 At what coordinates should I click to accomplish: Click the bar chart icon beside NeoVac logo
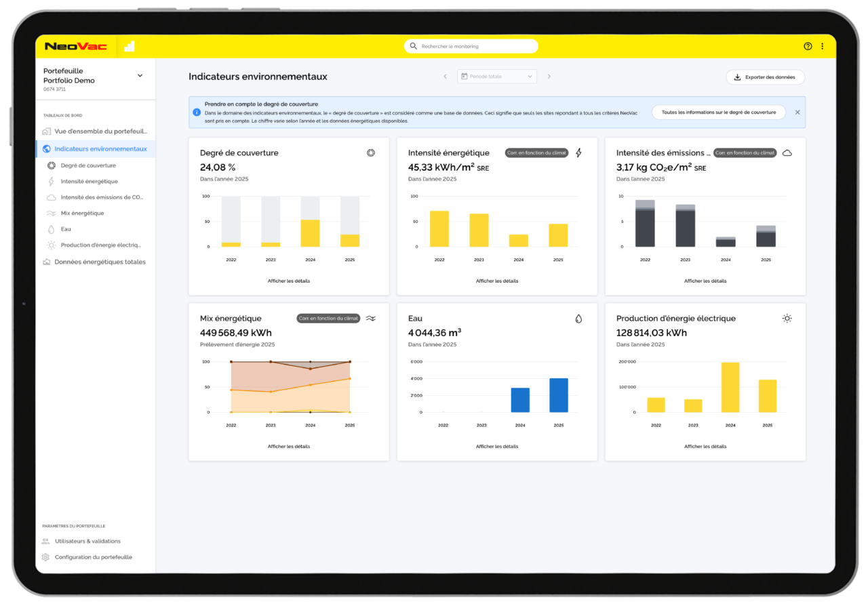[129, 46]
